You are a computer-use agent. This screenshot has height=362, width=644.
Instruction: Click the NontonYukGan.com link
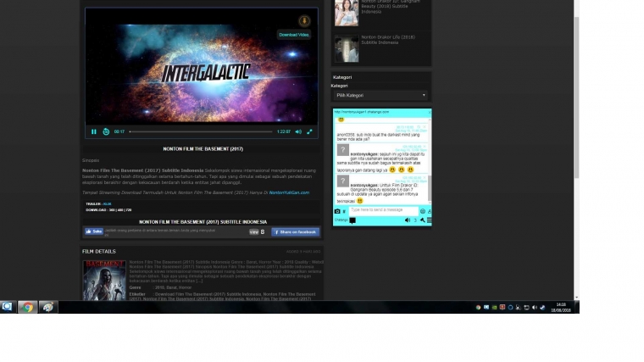[x=289, y=192]
